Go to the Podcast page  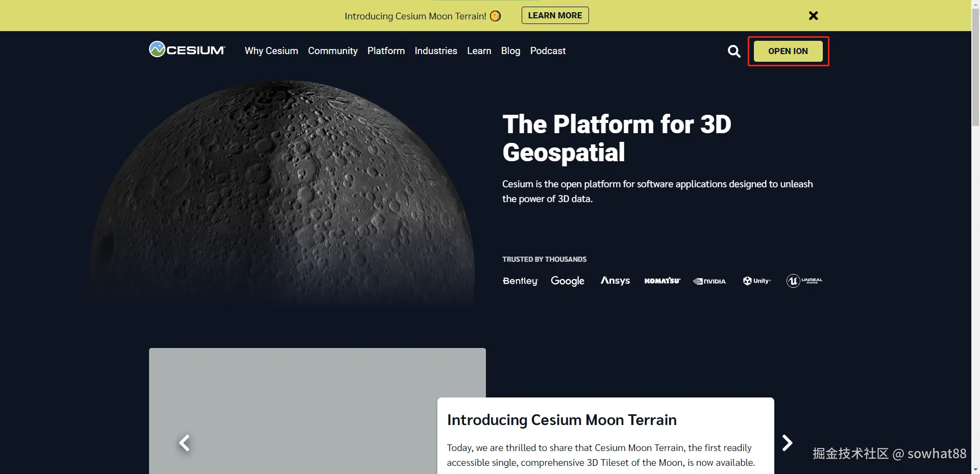coord(548,51)
